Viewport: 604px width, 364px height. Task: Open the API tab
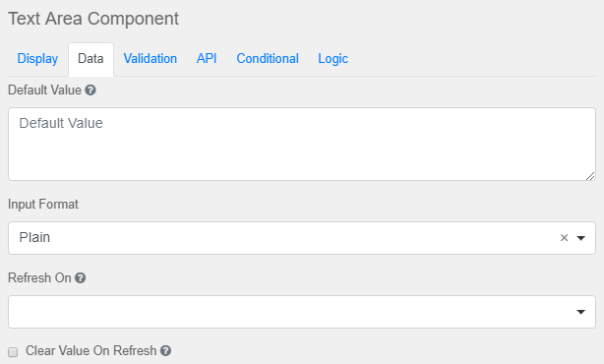pyautogui.click(x=207, y=59)
